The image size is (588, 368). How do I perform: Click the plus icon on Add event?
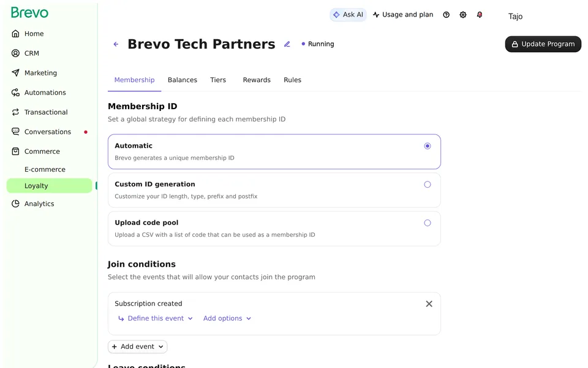click(x=115, y=347)
